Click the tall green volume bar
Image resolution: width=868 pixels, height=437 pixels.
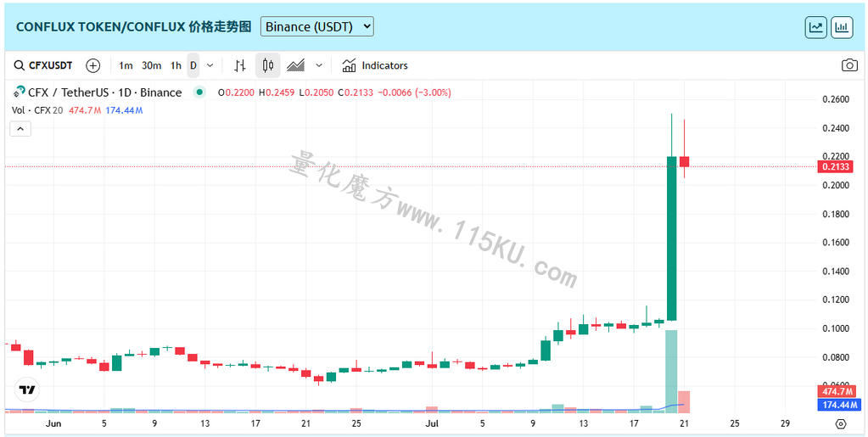(x=671, y=371)
